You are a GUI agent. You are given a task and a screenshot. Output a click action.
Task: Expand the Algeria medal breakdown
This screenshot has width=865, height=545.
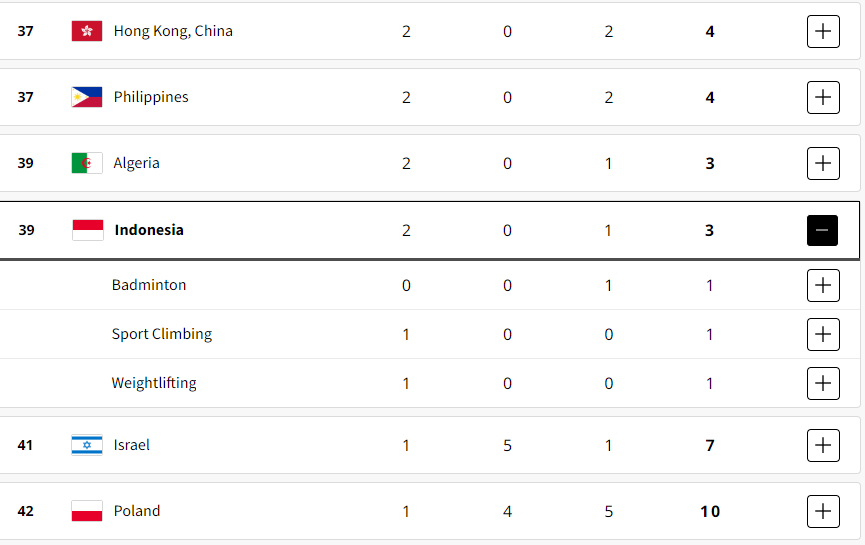pos(822,163)
